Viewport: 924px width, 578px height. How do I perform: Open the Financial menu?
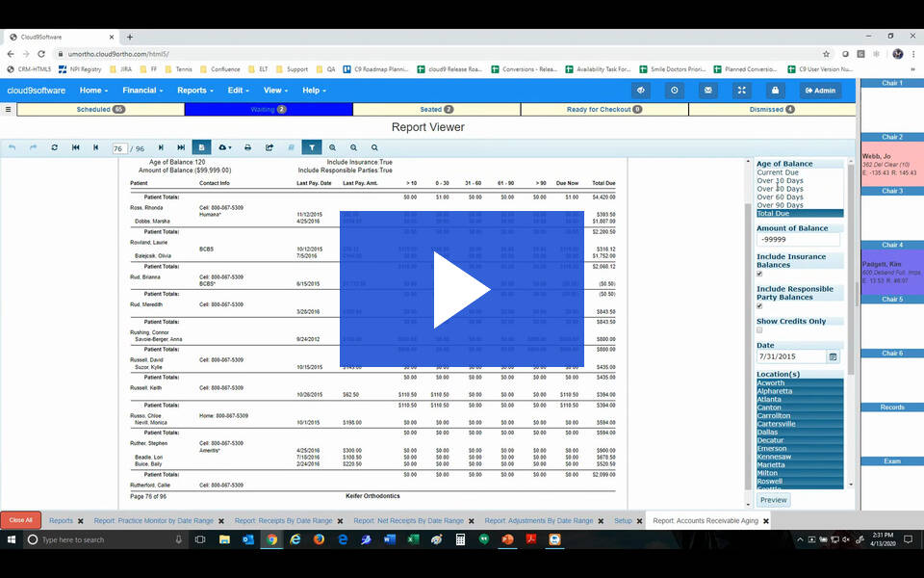coord(142,91)
